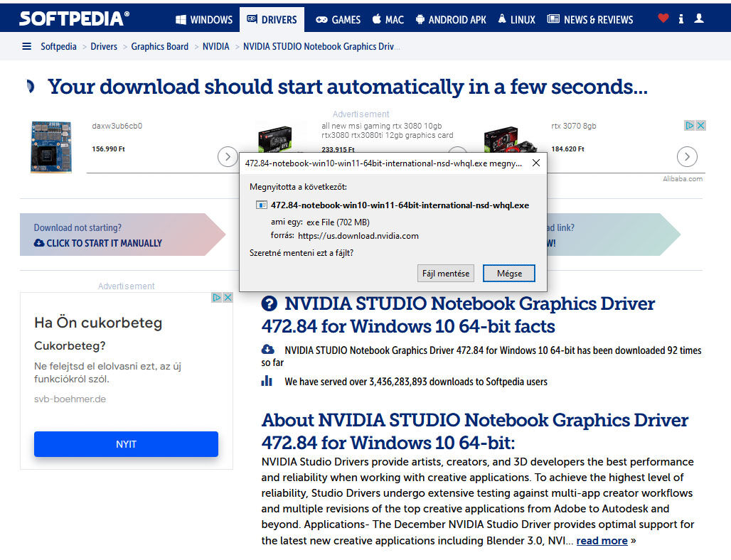This screenshot has height=560, width=731.
Task: Click the AdChoices icon in sidebar ad
Action: click(216, 297)
